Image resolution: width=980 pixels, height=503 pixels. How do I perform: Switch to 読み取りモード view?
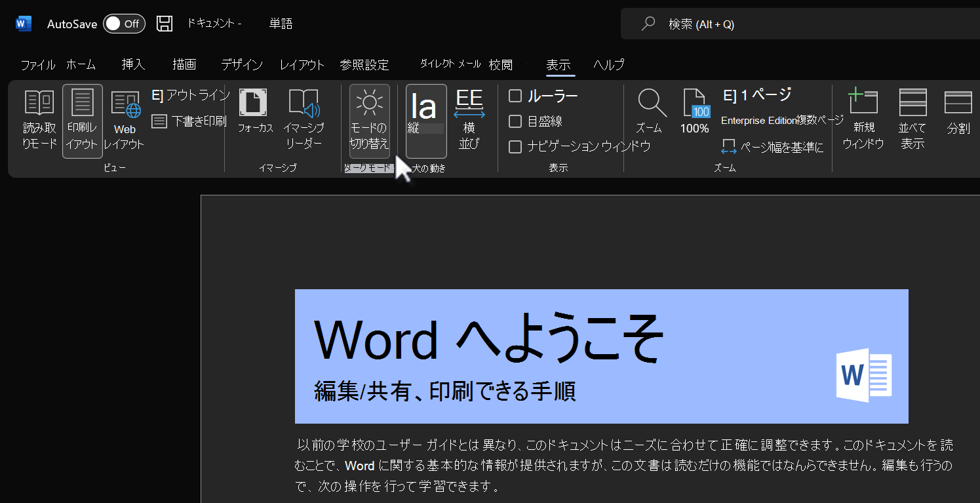[39, 120]
